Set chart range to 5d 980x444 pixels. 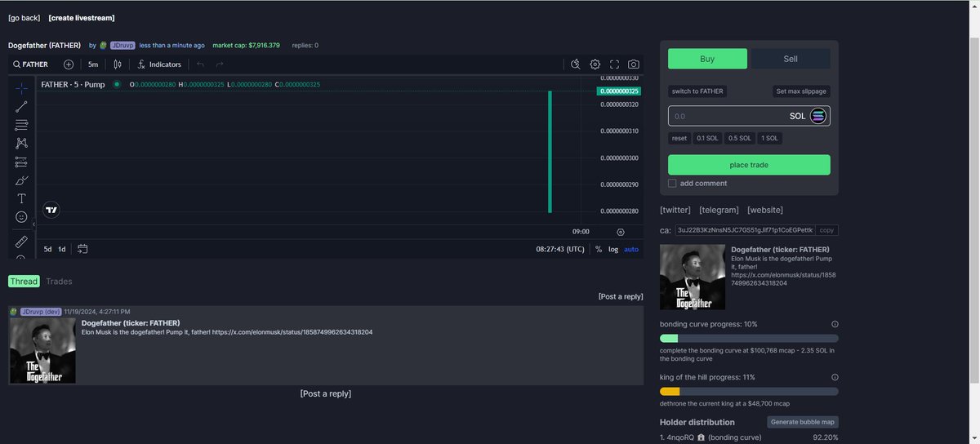(48, 249)
